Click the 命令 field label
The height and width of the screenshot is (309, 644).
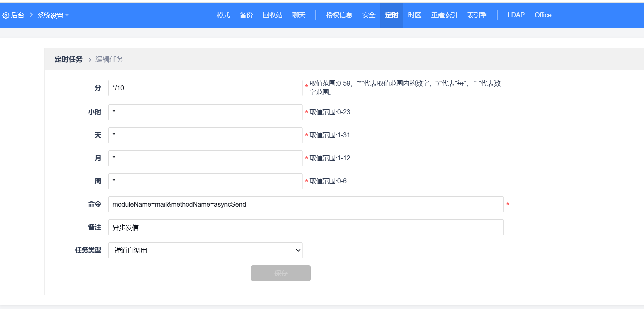pyautogui.click(x=95, y=204)
